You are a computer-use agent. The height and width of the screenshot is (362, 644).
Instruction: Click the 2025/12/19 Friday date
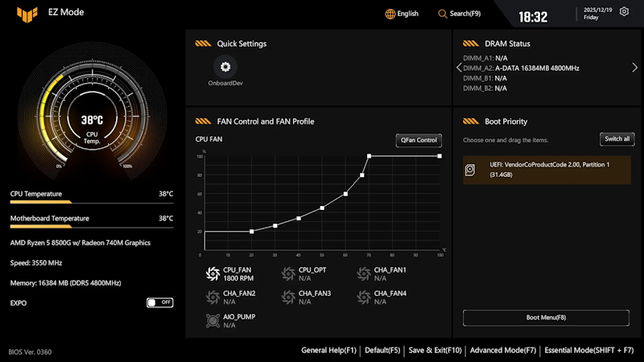(x=597, y=14)
